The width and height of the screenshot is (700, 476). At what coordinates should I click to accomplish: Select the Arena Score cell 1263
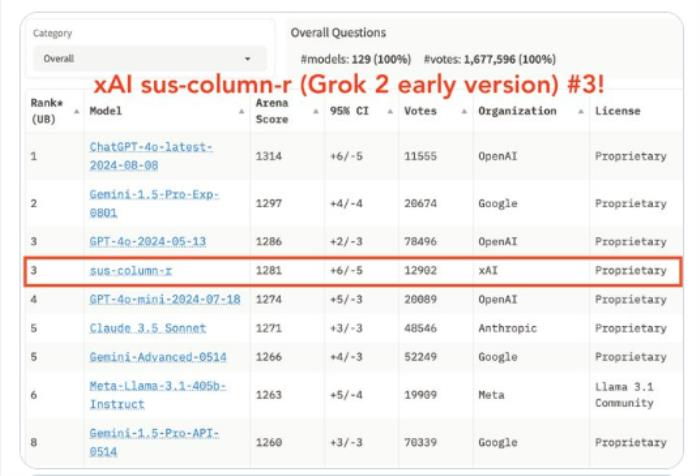coord(269,395)
